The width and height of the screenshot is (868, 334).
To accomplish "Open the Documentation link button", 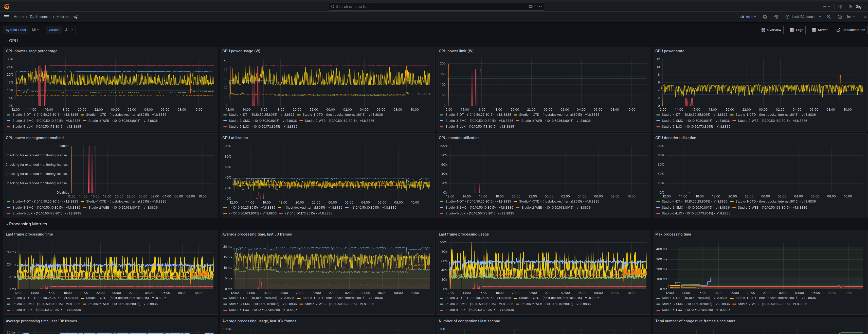I will pos(851,30).
